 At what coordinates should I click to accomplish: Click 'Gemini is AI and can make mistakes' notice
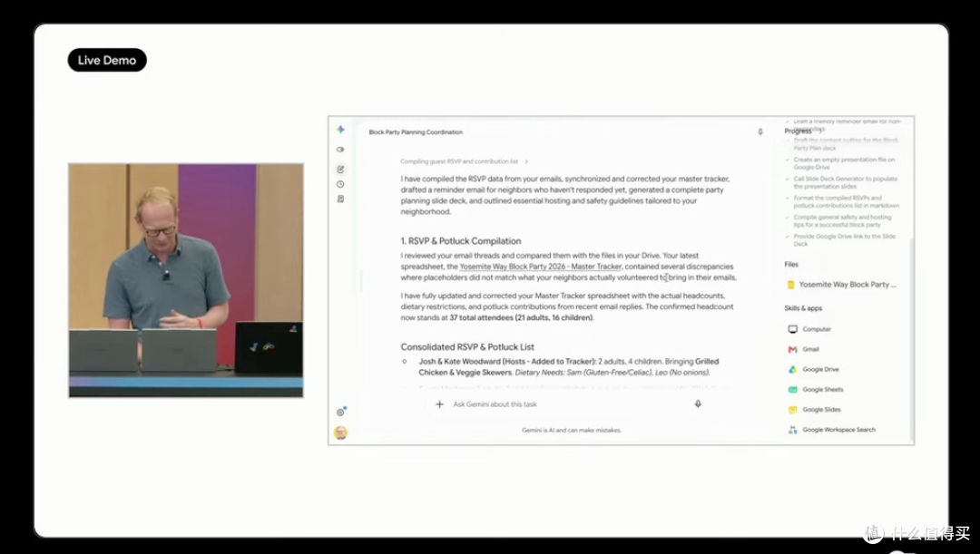pos(572,431)
